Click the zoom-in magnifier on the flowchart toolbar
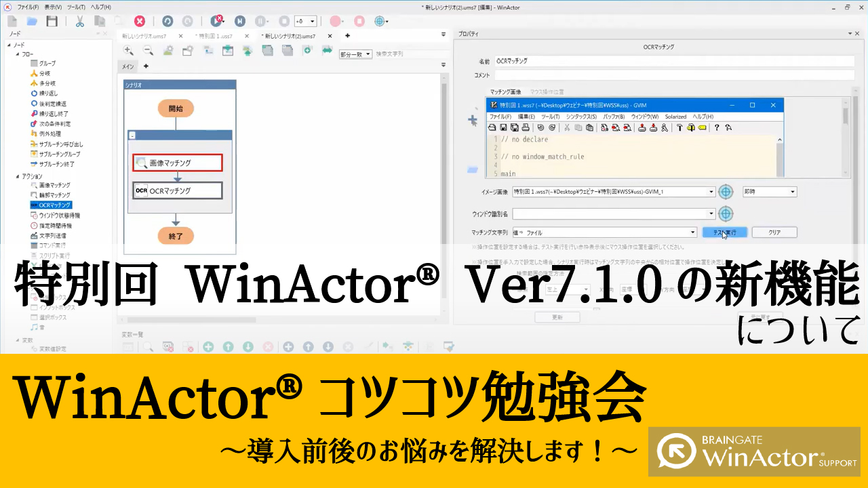 coord(128,50)
